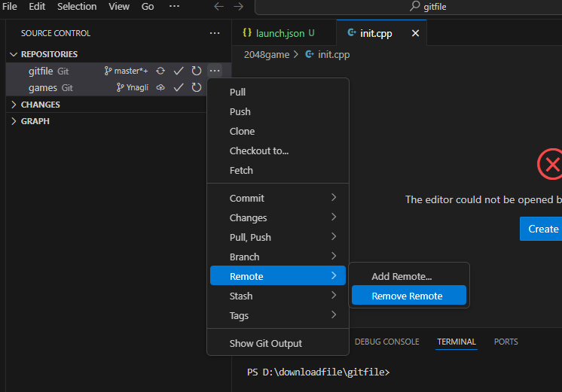Image resolution: width=562 pixels, height=392 pixels.
Task: Open the overflow menu bar ellipsis
Action: click(174, 7)
